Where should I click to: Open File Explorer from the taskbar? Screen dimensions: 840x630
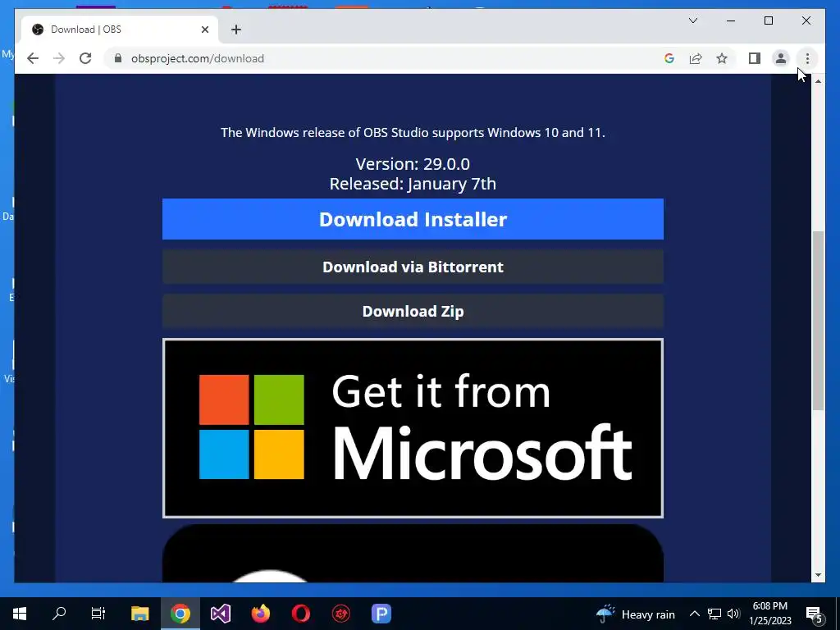139,614
